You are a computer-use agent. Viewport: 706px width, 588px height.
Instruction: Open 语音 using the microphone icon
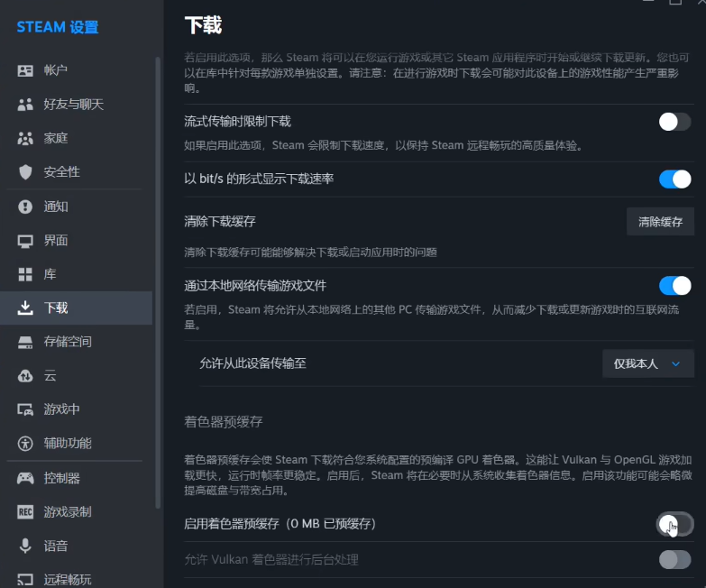(x=25, y=546)
